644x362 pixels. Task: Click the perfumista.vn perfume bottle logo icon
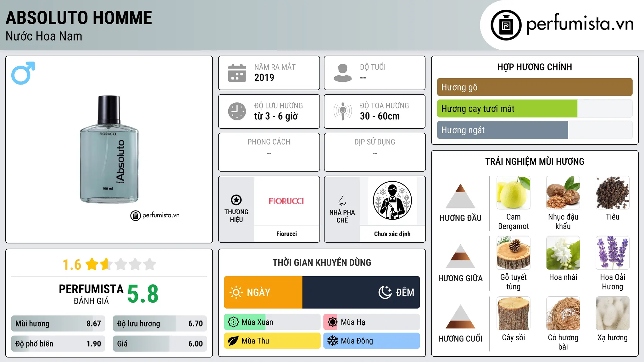click(x=506, y=25)
